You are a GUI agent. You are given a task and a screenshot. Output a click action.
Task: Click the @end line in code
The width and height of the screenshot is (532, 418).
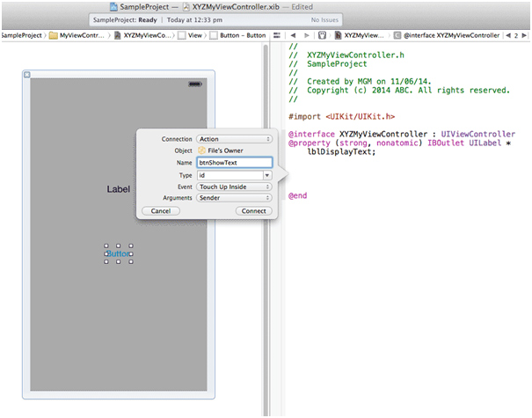[x=297, y=195]
